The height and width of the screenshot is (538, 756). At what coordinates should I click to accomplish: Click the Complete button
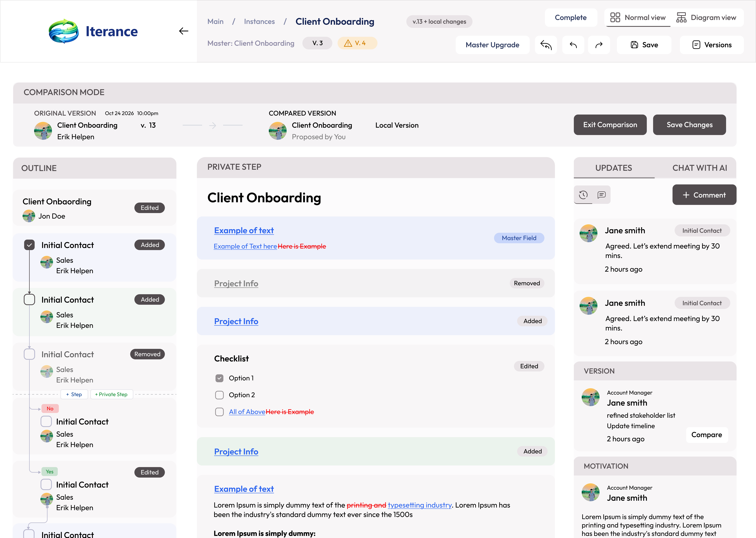[x=571, y=18]
